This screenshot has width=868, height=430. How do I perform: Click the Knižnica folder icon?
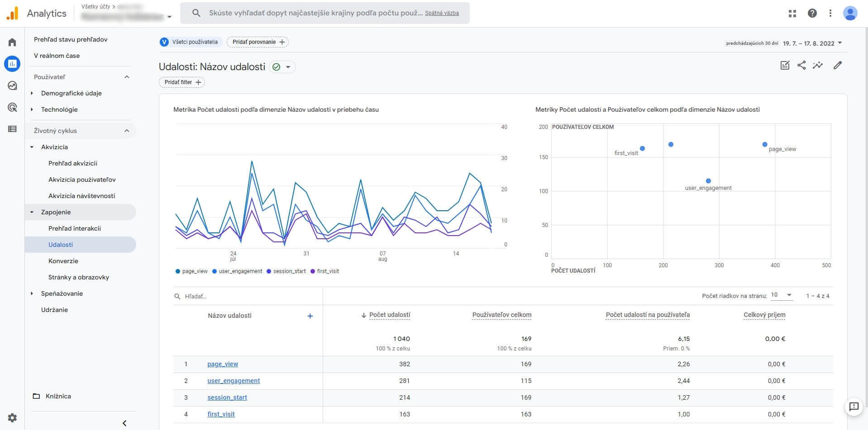(x=36, y=396)
